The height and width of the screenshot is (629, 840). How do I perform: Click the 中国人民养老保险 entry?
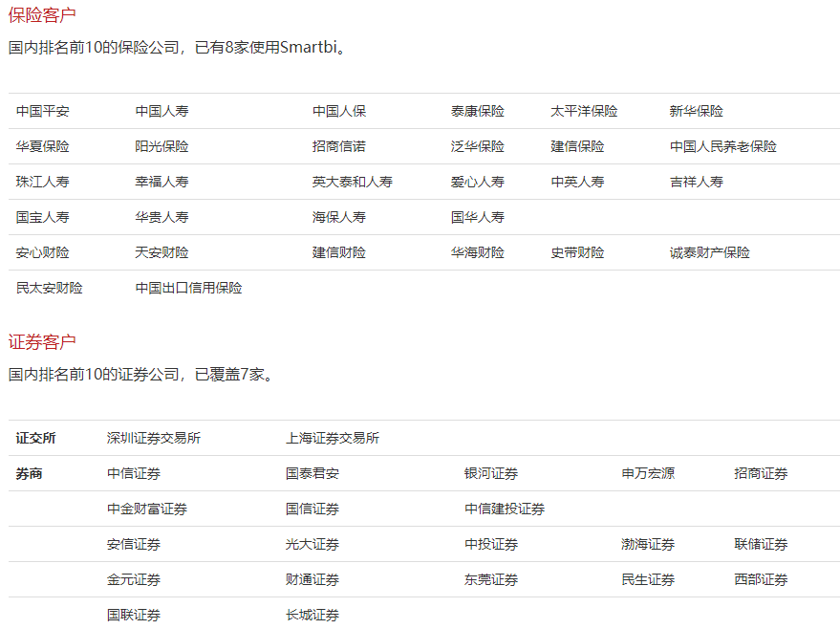[723, 146]
